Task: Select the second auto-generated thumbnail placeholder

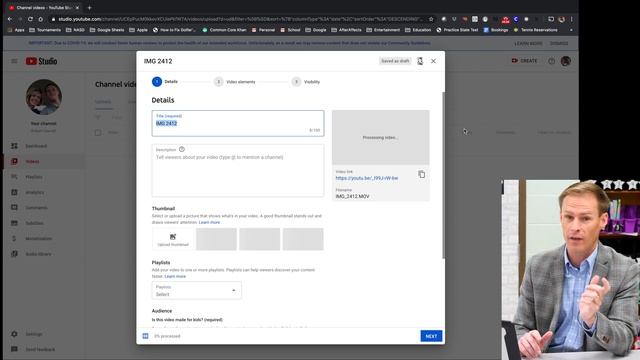Action: click(x=260, y=239)
